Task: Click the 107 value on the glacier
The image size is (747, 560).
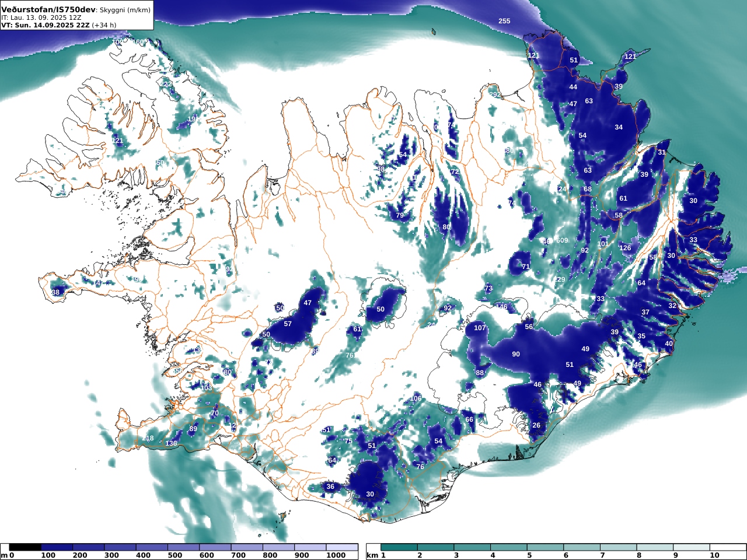Action: pyautogui.click(x=480, y=328)
